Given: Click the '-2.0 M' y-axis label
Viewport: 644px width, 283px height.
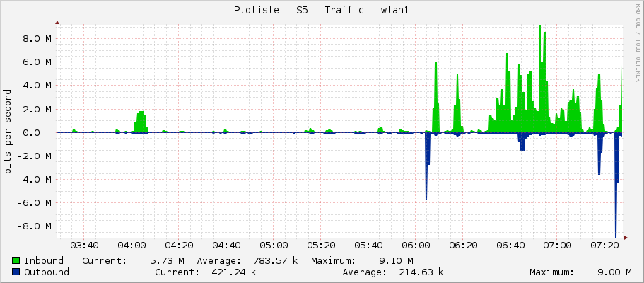Looking at the screenshot, I should point(34,156).
